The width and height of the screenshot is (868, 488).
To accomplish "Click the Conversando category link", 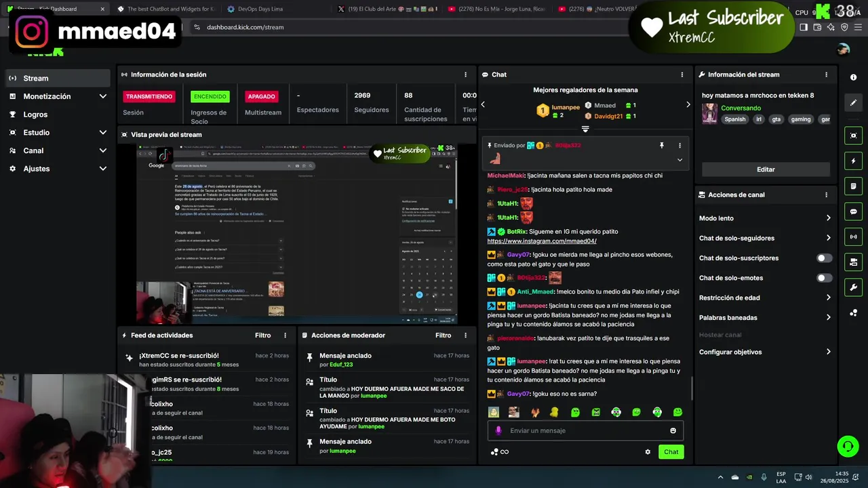I will point(741,108).
